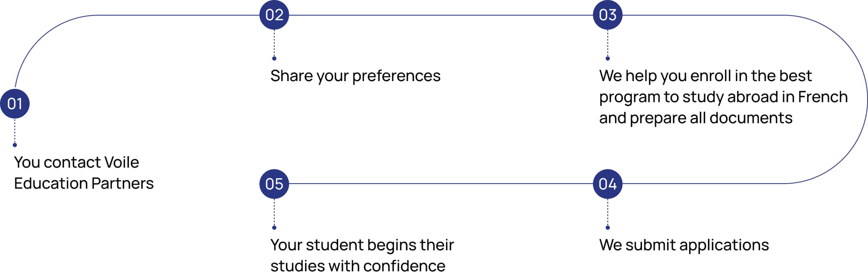Click the step 03 circle marker
This screenshot has width=868, height=276.
tap(608, 15)
